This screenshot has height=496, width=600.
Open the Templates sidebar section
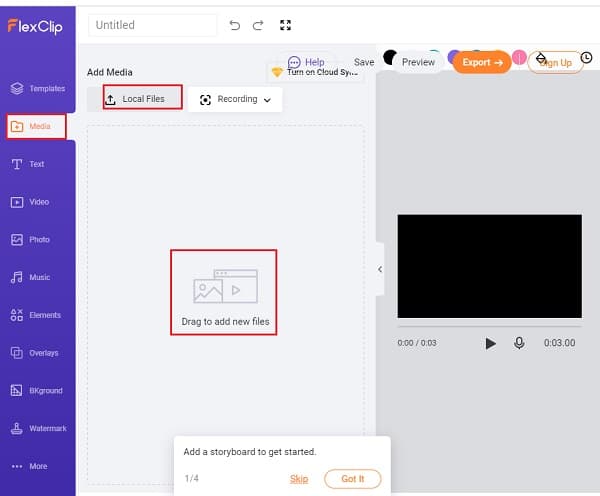[x=38, y=88]
